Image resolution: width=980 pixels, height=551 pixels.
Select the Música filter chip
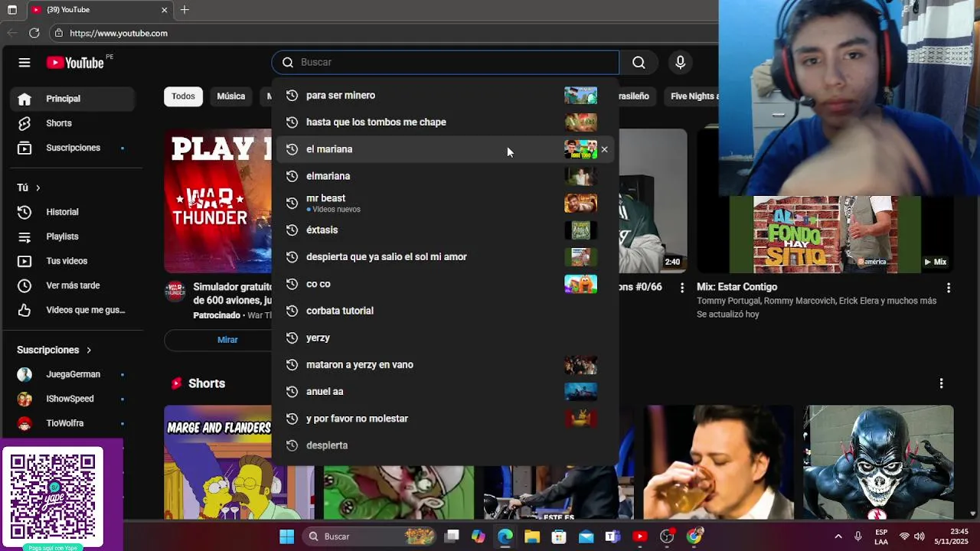tap(230, 96)
